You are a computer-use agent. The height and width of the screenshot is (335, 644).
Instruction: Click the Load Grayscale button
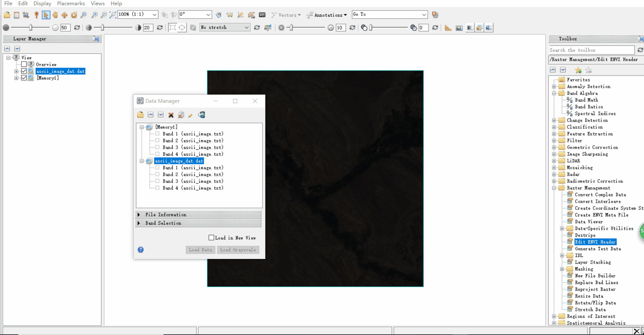(x=238, y=250)
